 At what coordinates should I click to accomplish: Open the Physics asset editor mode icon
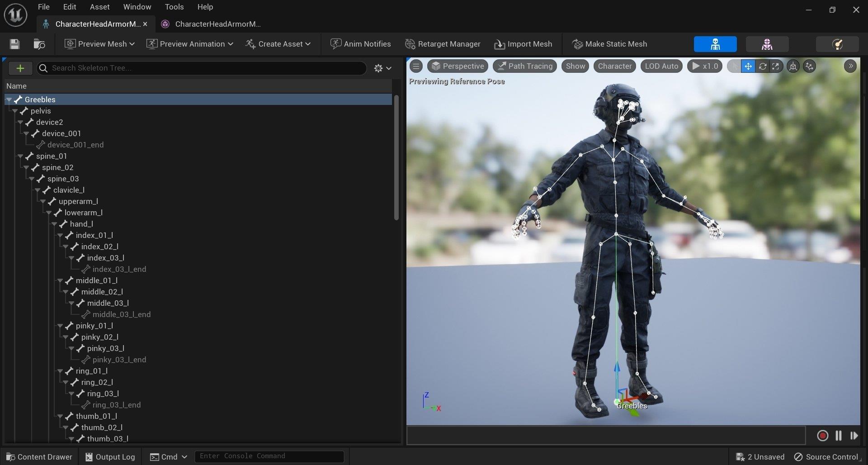click(x=837, y=44)
